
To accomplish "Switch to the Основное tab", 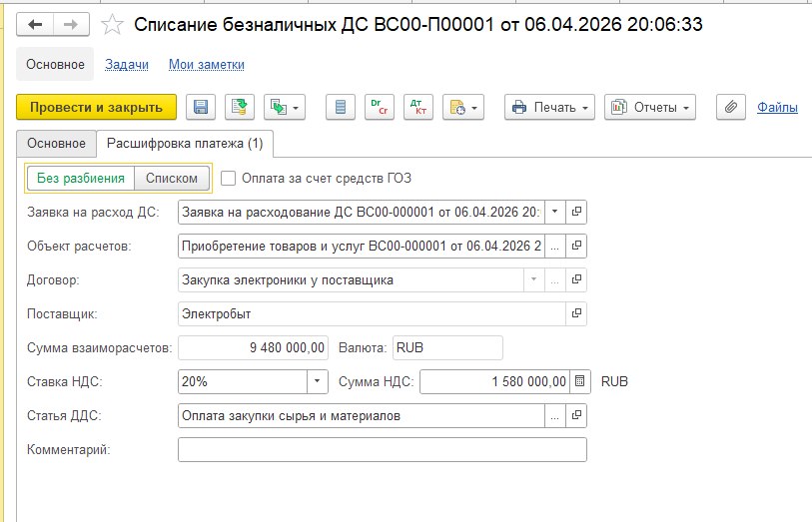I will [x=56, y=143].
